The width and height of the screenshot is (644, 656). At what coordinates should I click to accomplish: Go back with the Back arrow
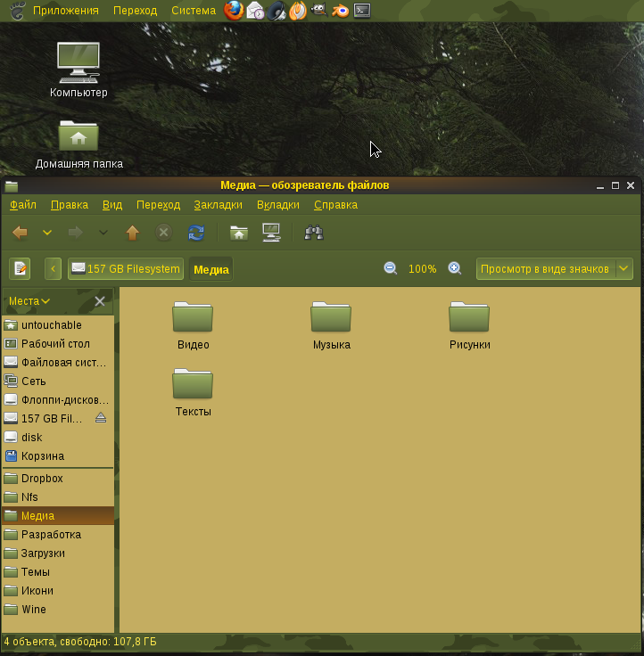[20, 233]
